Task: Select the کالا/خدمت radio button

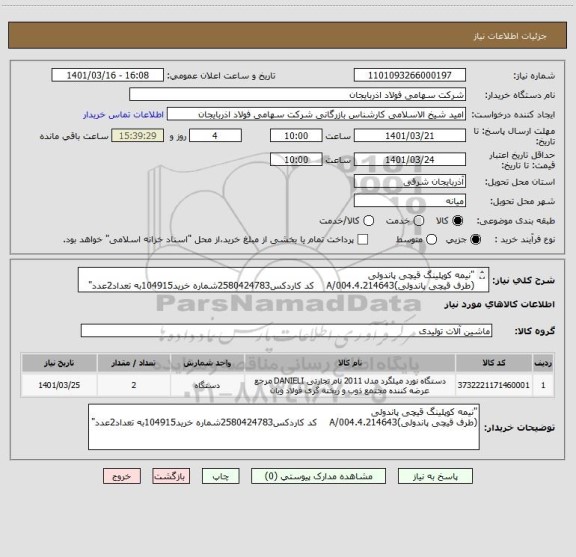Action: coord(368,221)
